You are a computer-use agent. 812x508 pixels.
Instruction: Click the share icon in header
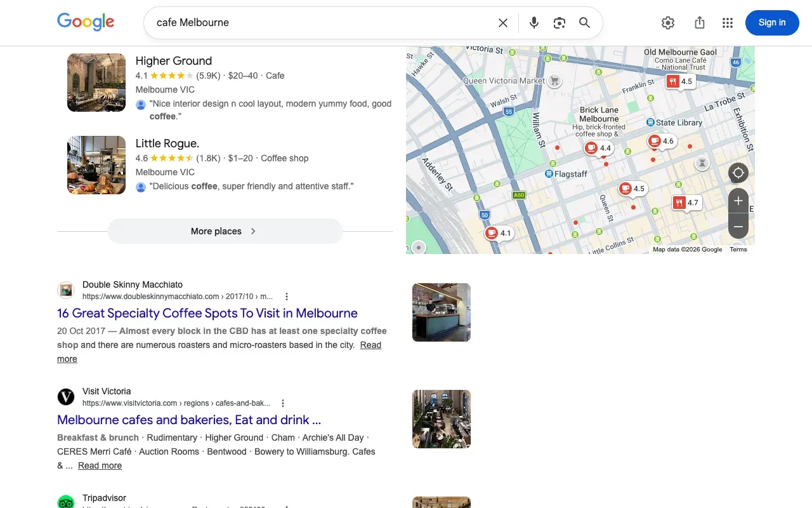[x=700, y=23]
